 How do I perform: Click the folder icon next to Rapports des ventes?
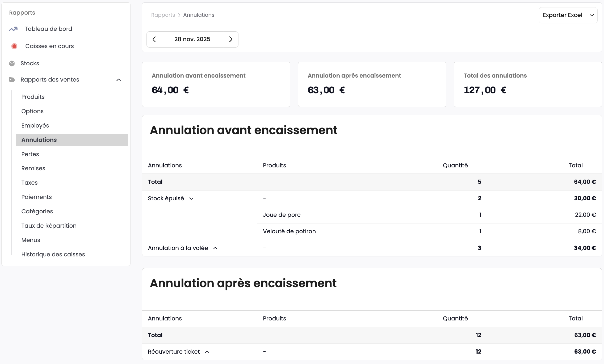(x=12, y=79)
